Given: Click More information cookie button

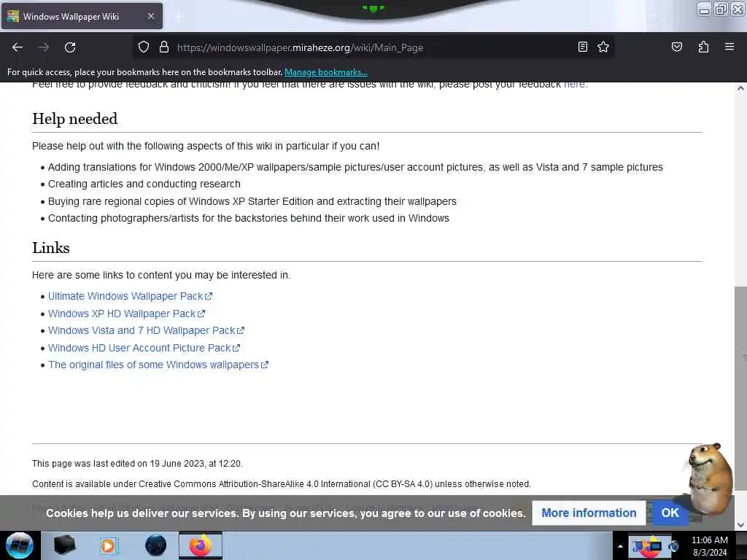Looking at the screenshot, I should 589,513.
